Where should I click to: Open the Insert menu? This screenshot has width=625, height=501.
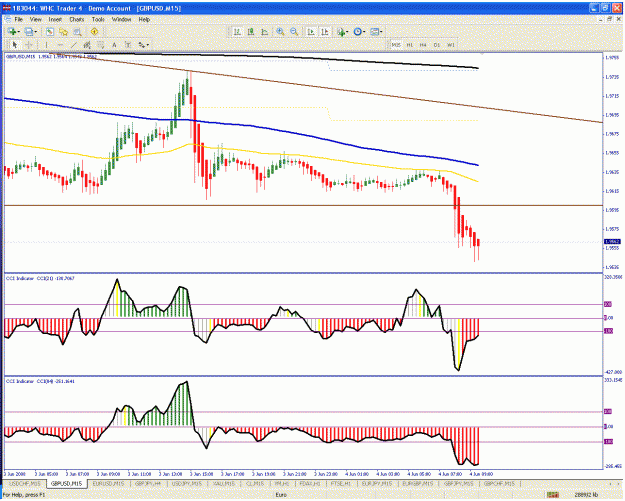[55, 19]
